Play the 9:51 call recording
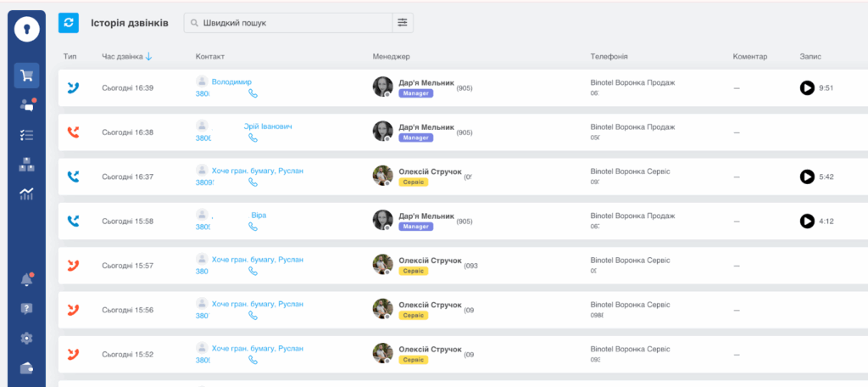 (x=807, y=87)
